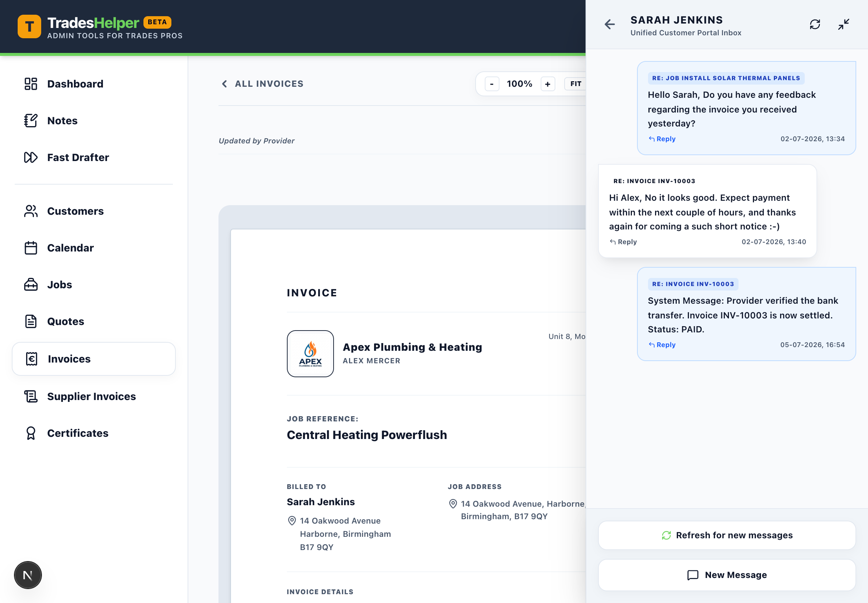Click the TradesHelper orange T logo
868x603 pixels.
coord(29,26)
